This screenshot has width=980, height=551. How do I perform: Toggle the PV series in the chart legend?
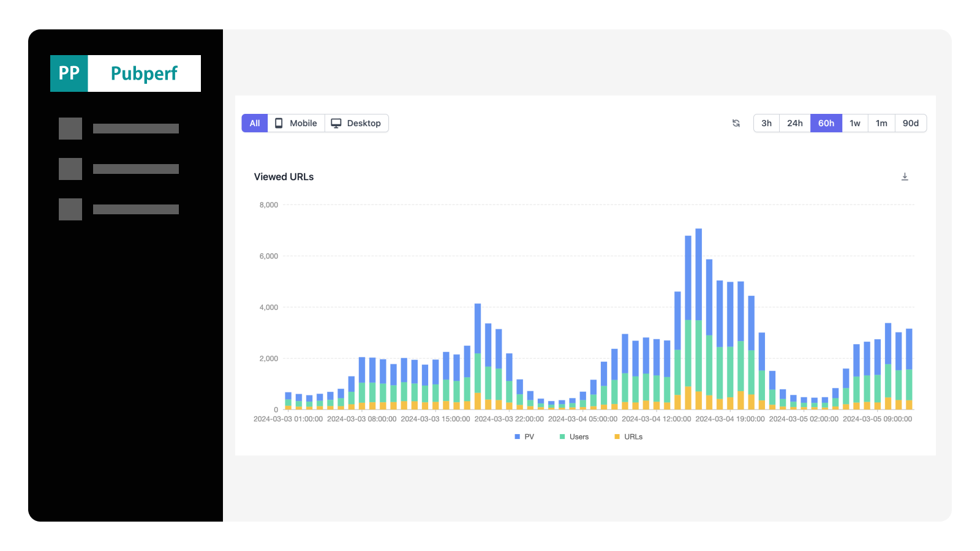pos(524,437)
